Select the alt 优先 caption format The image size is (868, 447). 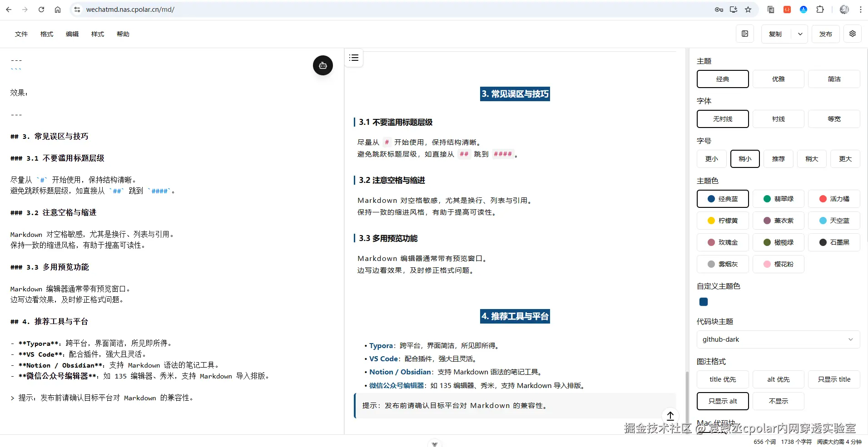[779, 379]
